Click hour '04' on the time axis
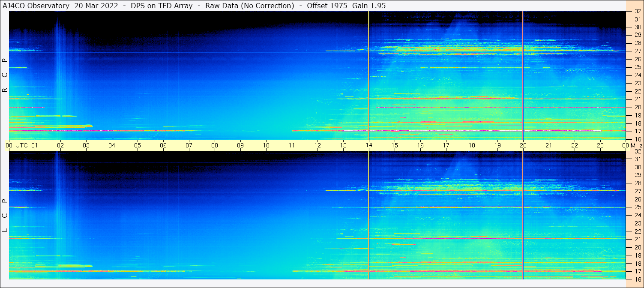The height and width of the screenshot is (288, 644). [112, 145]
